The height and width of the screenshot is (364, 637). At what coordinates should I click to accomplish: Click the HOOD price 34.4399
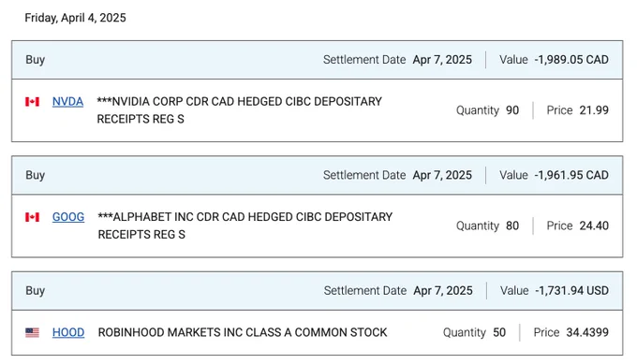pos(587,332)
